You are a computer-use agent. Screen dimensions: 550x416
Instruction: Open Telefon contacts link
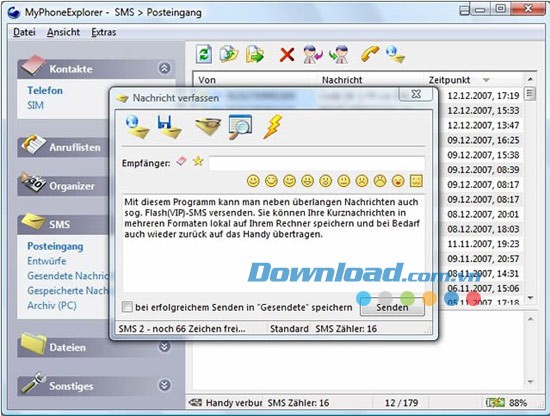(45, 90)
